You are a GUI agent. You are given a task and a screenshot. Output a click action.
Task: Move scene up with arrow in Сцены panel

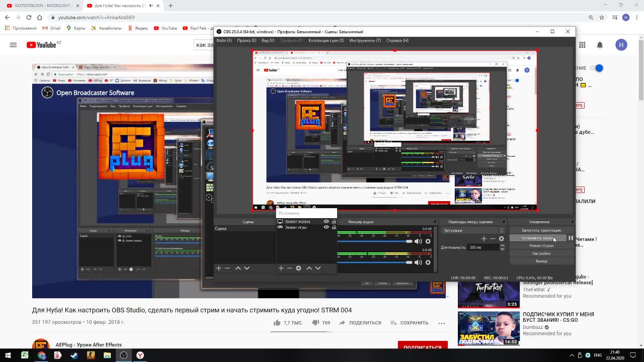(x=238, y=268)
